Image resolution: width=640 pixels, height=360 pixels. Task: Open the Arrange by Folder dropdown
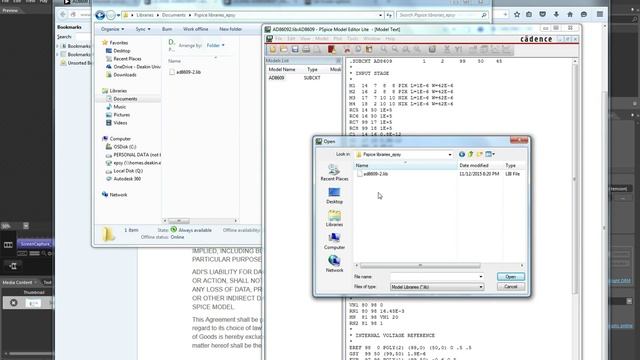[x=216, y=45]
